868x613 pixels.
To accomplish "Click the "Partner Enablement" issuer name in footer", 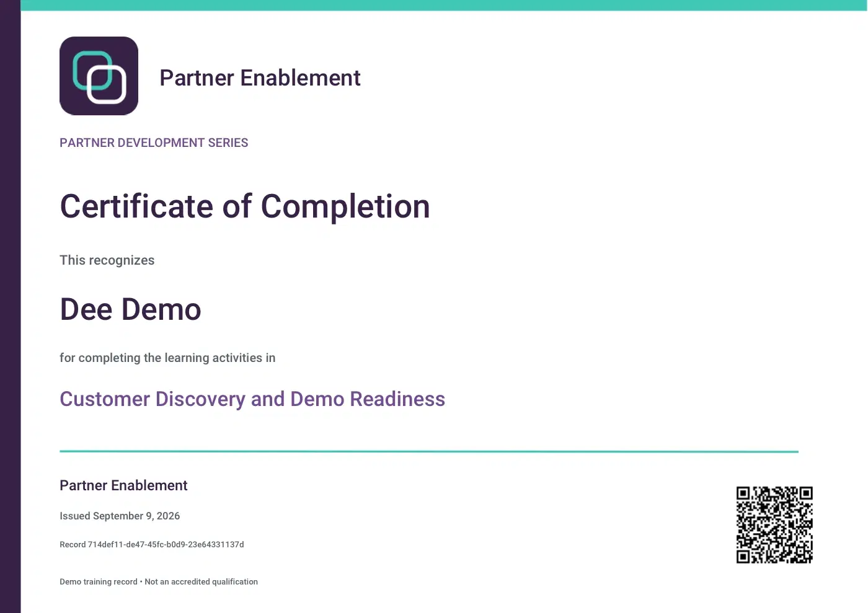I will tap(123, 485).
